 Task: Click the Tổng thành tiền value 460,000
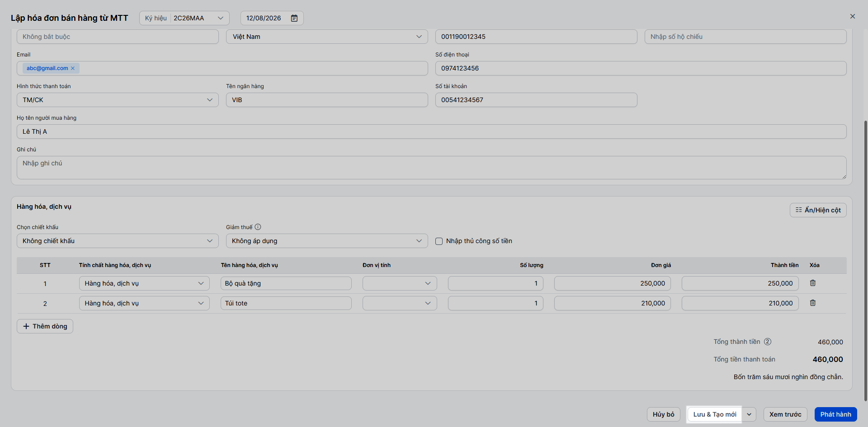coord(830,342)
